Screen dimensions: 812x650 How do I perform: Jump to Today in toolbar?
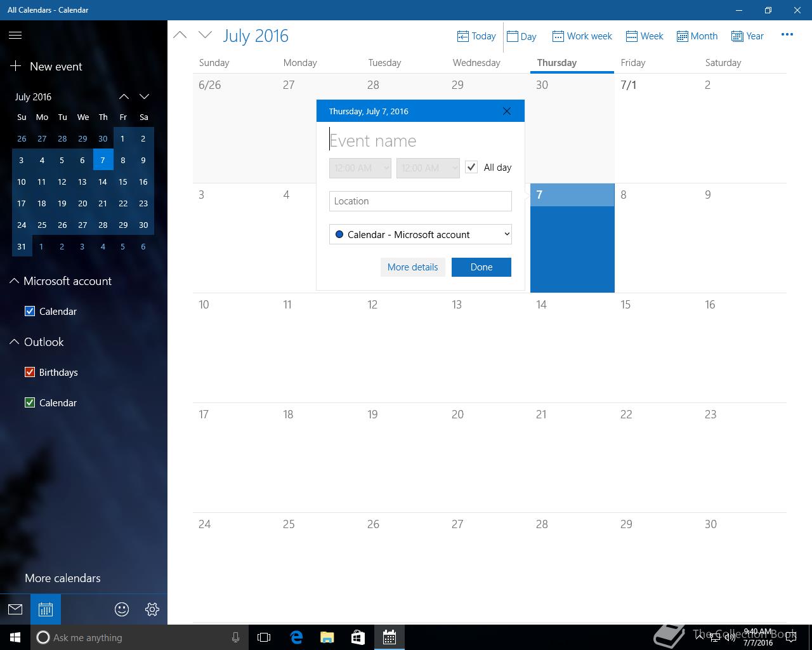click(476, 36)
